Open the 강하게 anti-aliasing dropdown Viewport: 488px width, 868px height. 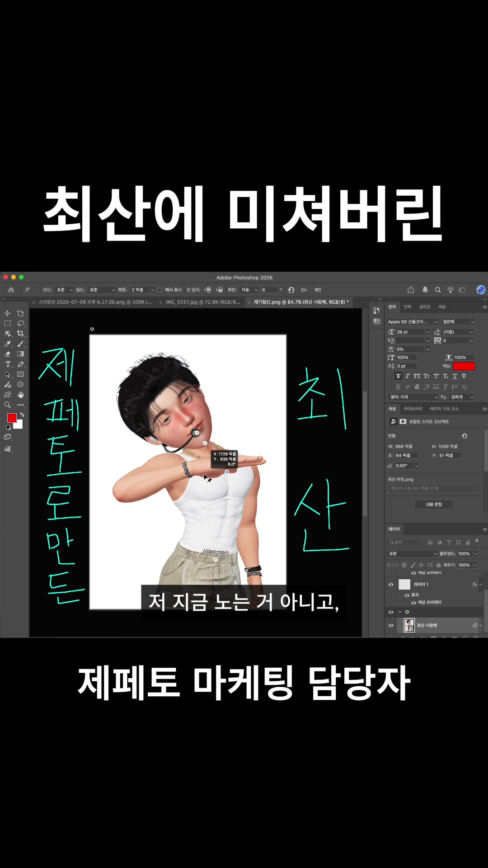(x=462, y=397)
